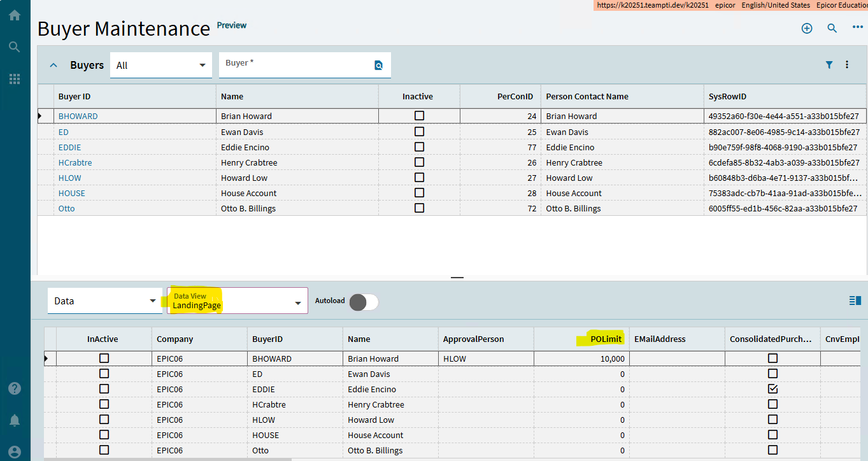Open the HLOW buyer link
Screen dimensions: 868x461
pyautogui.click(x=70, y=178)
